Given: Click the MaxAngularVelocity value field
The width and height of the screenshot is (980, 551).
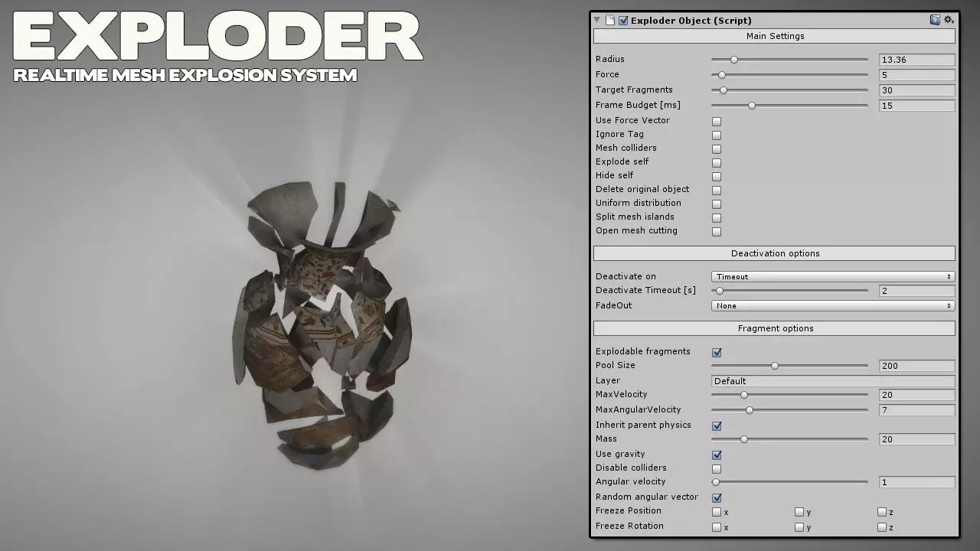Looking at the screenshot, I should pos(916,410).
